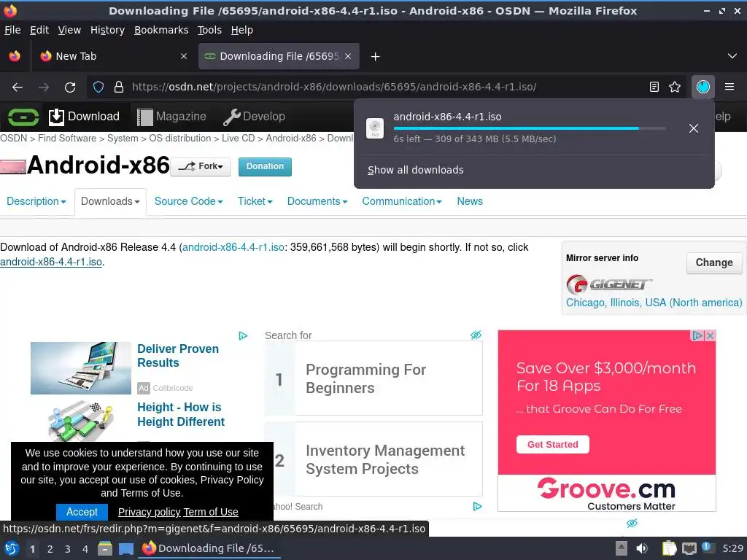
Task: Expand the Downloads dropdown tab
Action: point(110,201)
